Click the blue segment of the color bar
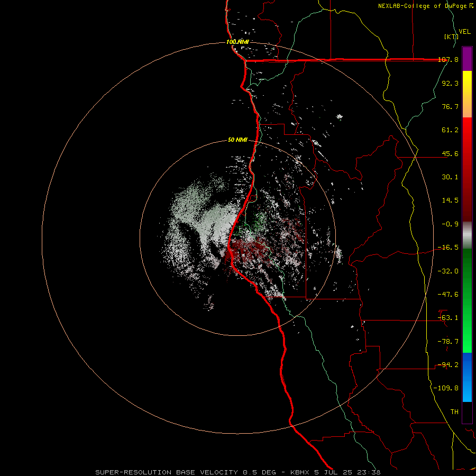 pos(467,377)
